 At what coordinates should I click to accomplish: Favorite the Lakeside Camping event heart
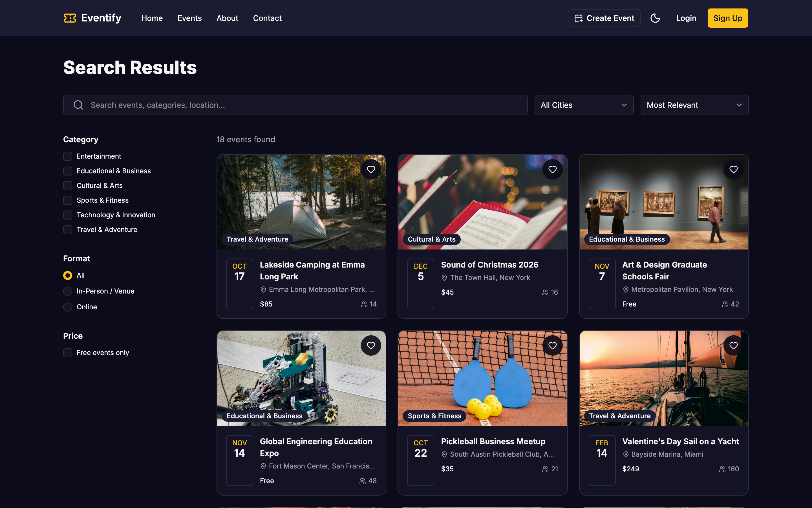(x=371, y=169)
